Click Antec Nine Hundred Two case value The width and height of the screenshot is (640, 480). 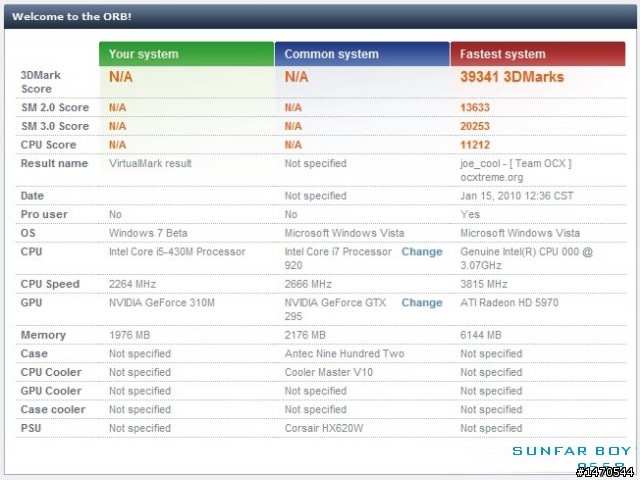coord(344,354)
